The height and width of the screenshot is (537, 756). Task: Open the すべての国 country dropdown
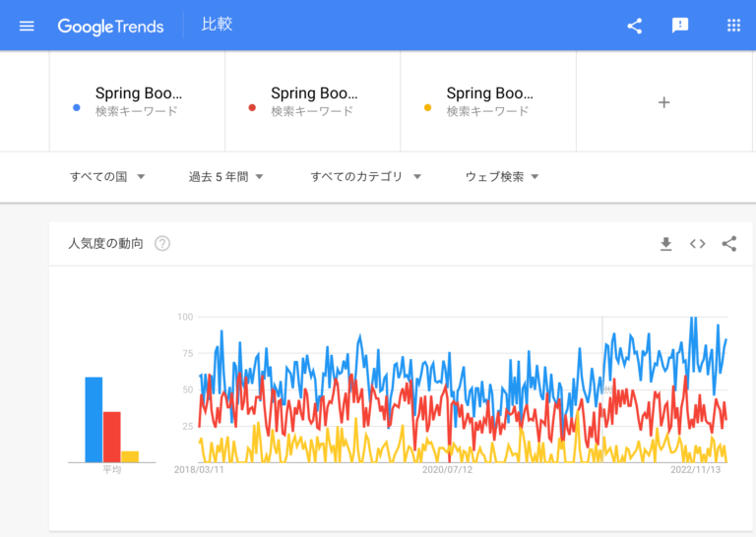point(107,177)
